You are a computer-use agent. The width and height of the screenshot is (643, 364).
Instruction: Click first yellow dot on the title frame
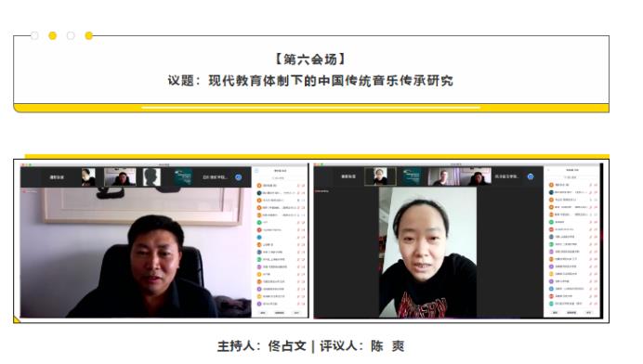[x=52, y=35]
